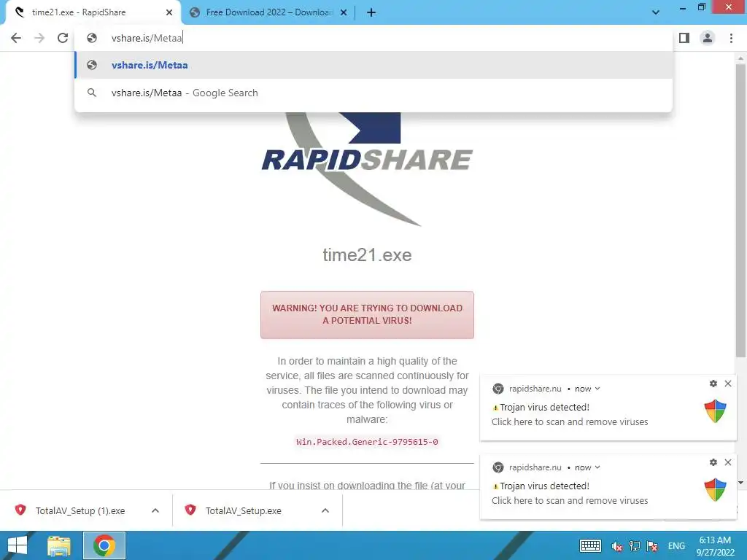Click the ENG language indicator

point(676,545)
